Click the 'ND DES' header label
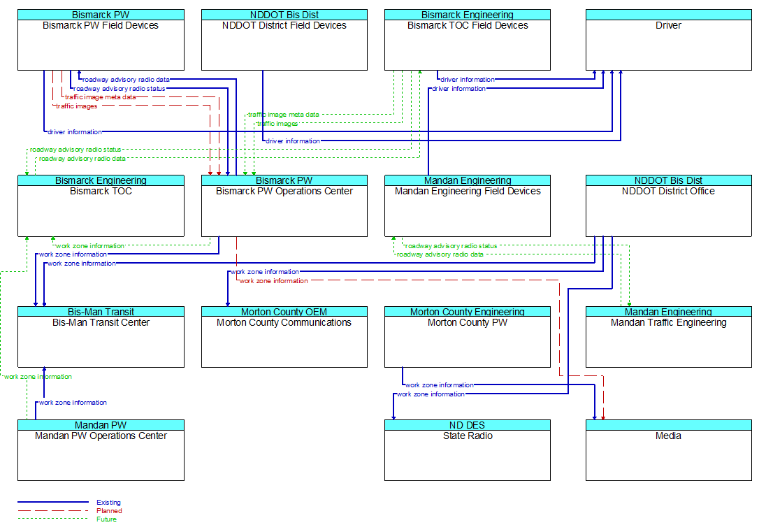This screenshot has width=759, height=532. click(x=467, y=425)
